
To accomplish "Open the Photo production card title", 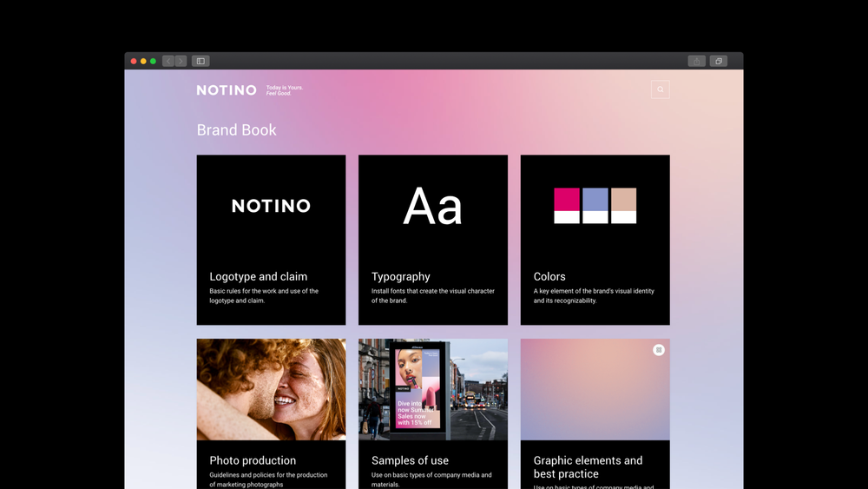I will point(253,460).
